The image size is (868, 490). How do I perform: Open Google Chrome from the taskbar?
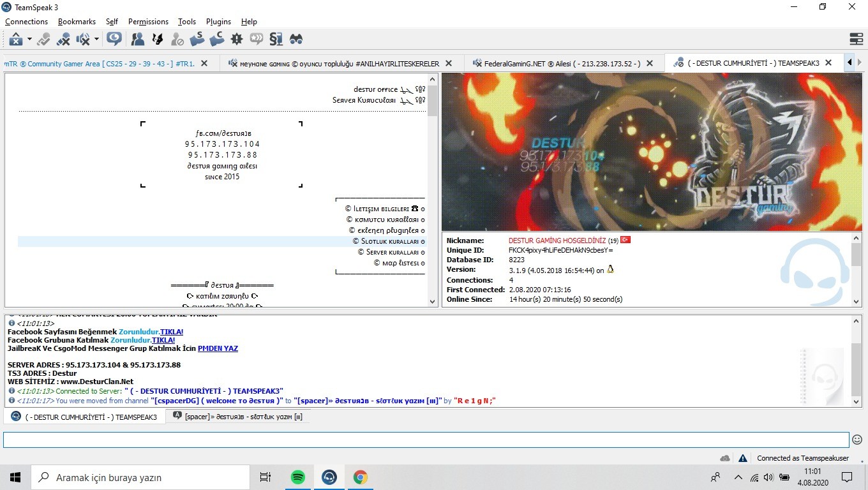[x=361, y=477]
